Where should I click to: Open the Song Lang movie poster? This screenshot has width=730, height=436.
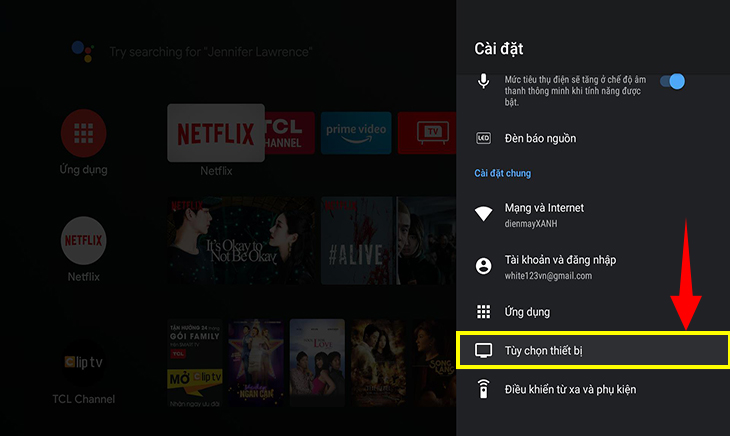pos(434,363)
